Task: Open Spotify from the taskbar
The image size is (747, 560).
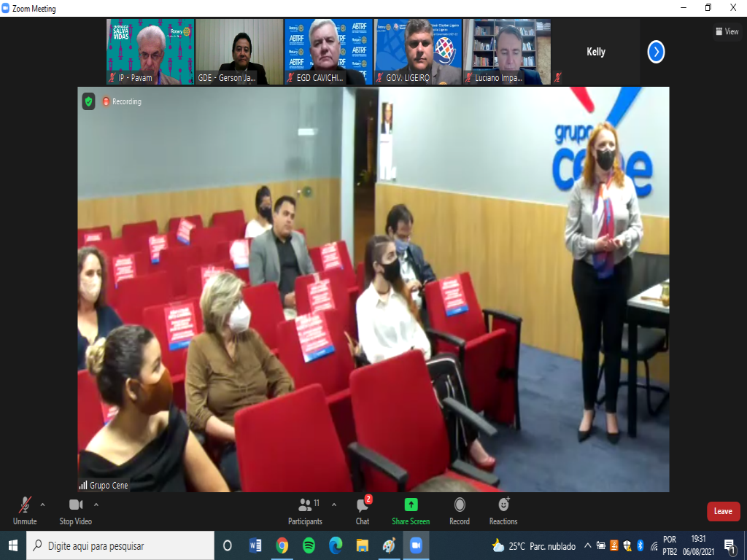Action: 309,545
